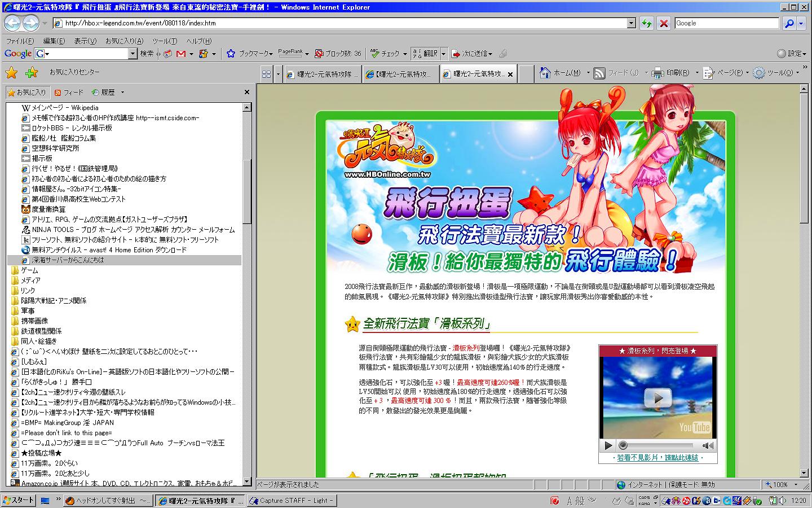Switch to Capture STAFF - Light taskbar window

point(291,501)
